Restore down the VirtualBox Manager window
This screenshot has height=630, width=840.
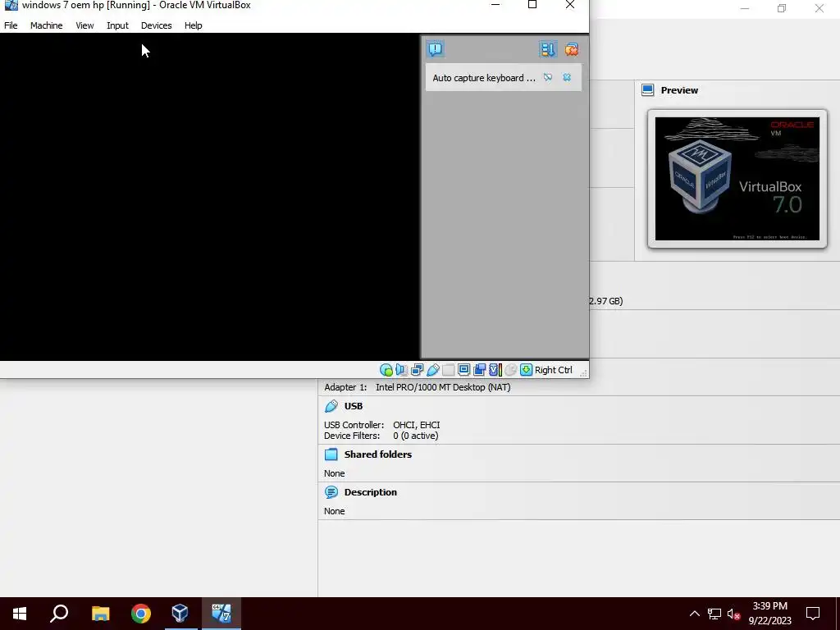782,8
